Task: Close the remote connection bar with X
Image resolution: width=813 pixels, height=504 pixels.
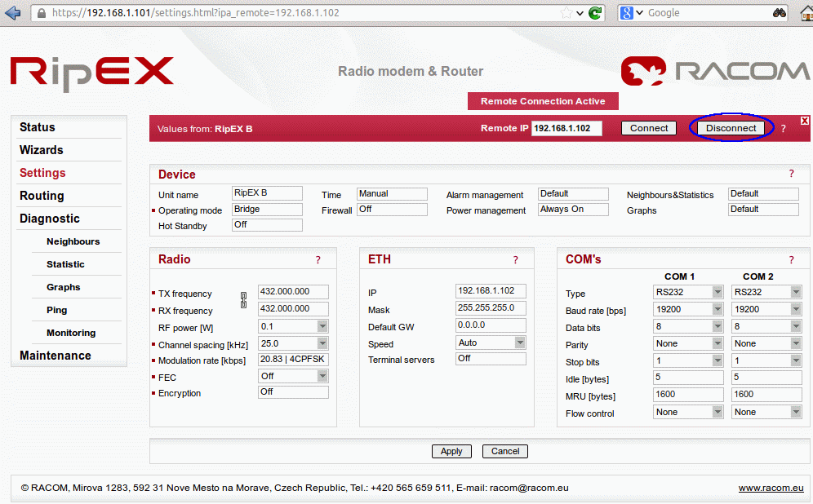Action: click(x=804, y=121)
